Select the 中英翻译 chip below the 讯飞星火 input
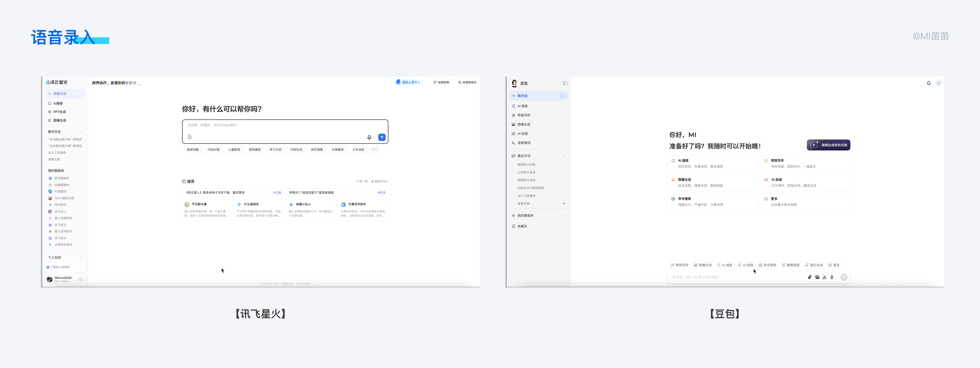The height and width of the screenshot is (368, 980). (337, 150)
